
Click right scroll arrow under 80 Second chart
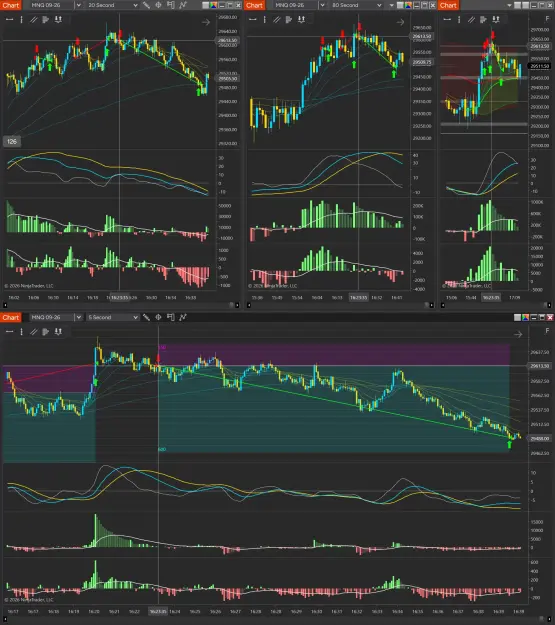pyautogui.click(x=431, y=305)
